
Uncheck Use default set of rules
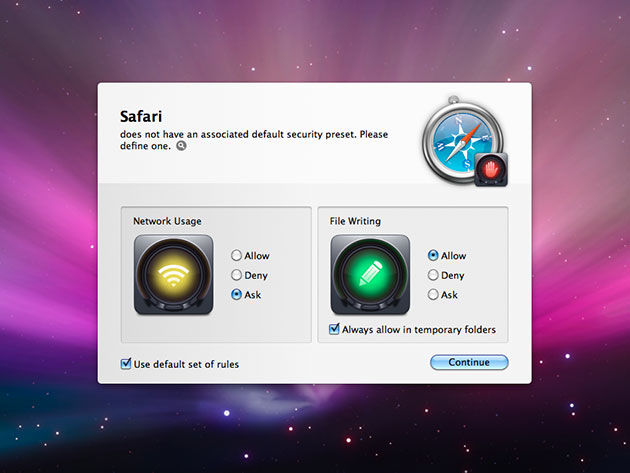click(x=126, y=364)
